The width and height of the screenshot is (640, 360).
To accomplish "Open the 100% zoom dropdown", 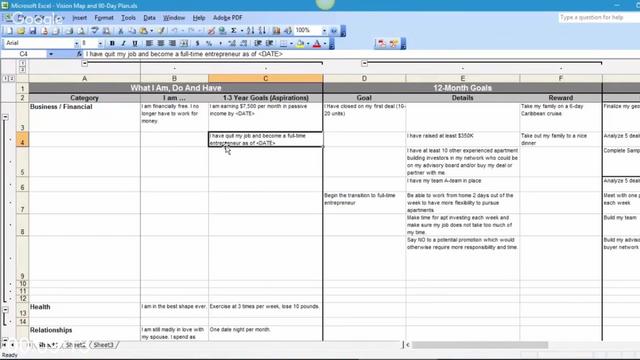I will [324, 31].
